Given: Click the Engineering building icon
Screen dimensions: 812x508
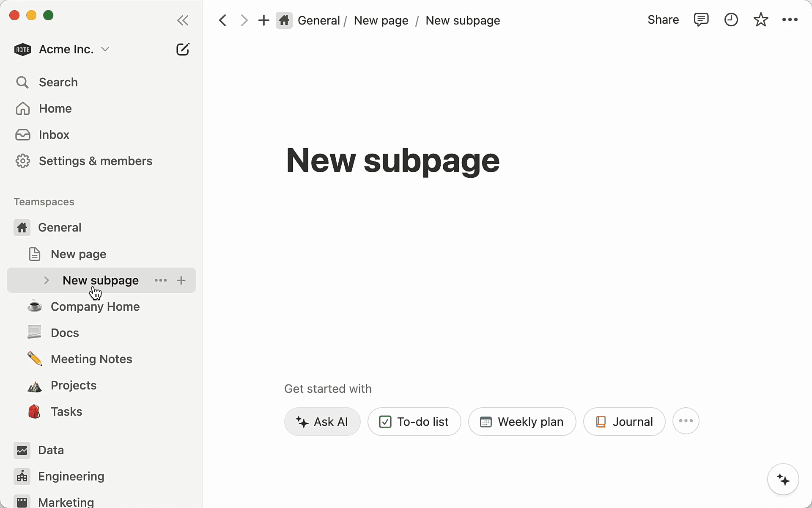Looking at the screenshot, I should click(x=22, y=477).
